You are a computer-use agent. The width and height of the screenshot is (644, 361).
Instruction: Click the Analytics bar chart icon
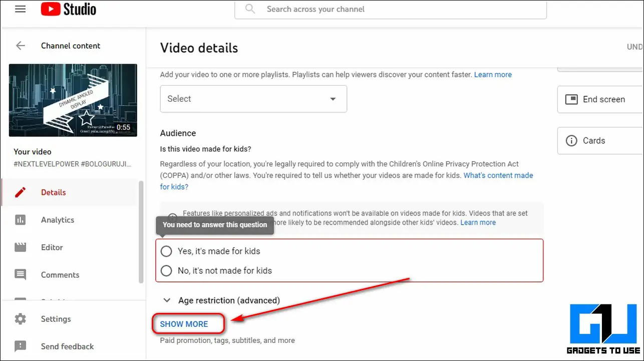(x=21, y=220)
